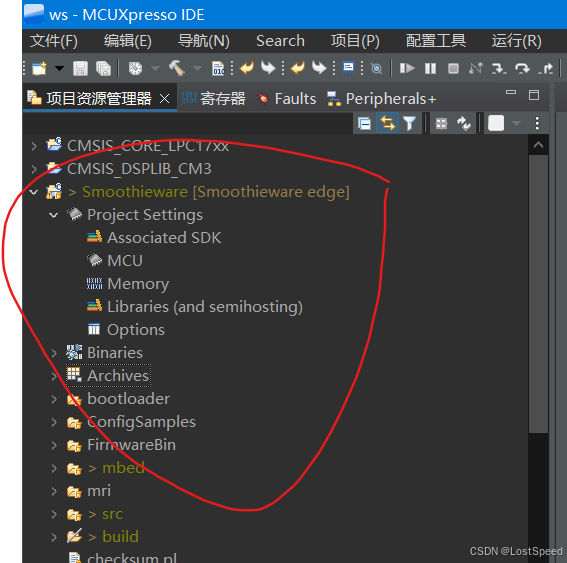Collapse the Project Settings node

(54, 215)
